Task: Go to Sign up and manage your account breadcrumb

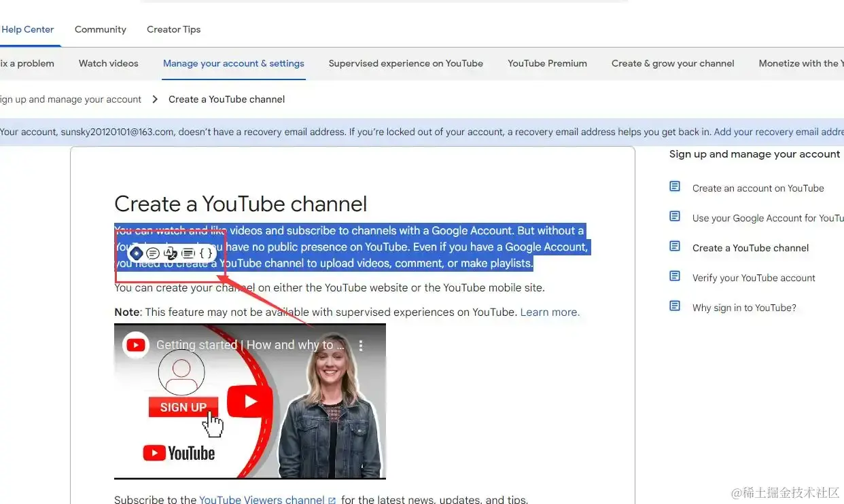Action: [71, 99]
